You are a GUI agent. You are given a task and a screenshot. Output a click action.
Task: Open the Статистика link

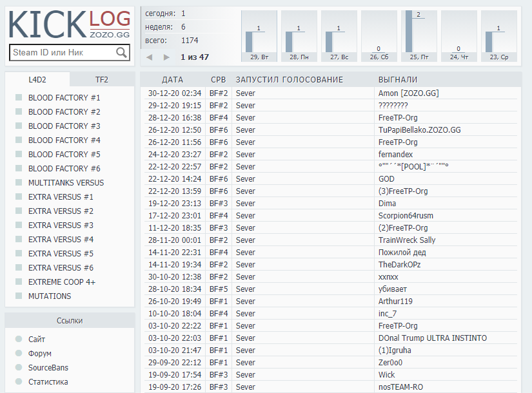tap(48, 382)
